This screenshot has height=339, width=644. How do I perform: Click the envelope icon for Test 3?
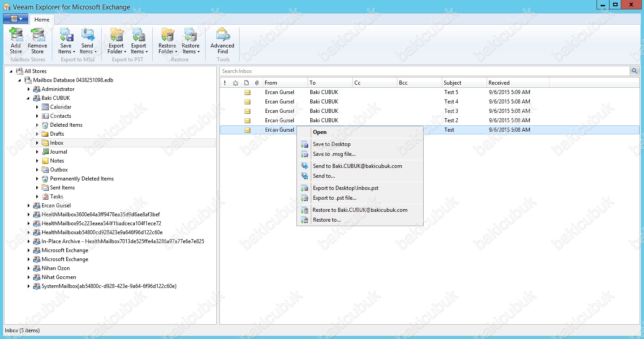[247, 111]
